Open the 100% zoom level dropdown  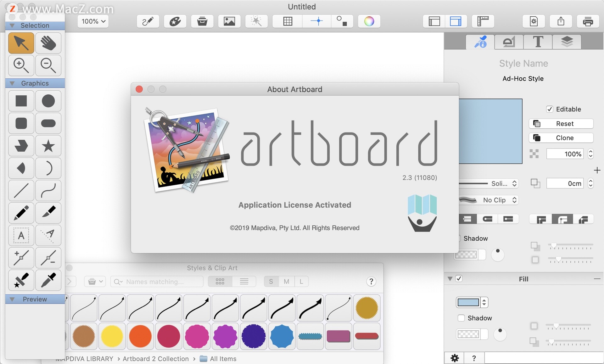point(93,21)
